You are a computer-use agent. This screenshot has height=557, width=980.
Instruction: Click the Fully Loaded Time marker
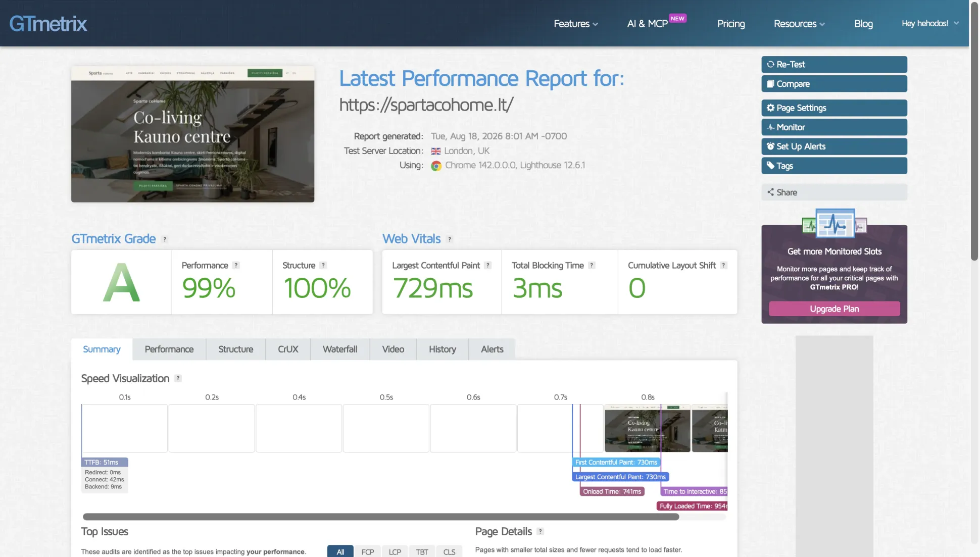click(692, 506)
